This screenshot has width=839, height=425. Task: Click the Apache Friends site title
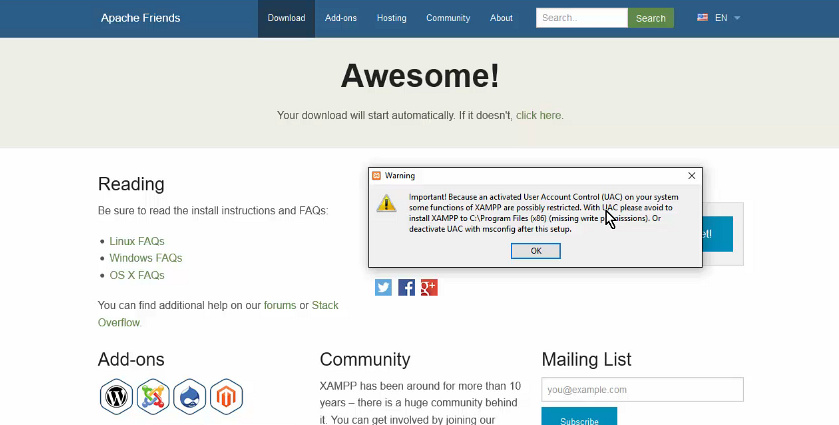coord(141,18)
